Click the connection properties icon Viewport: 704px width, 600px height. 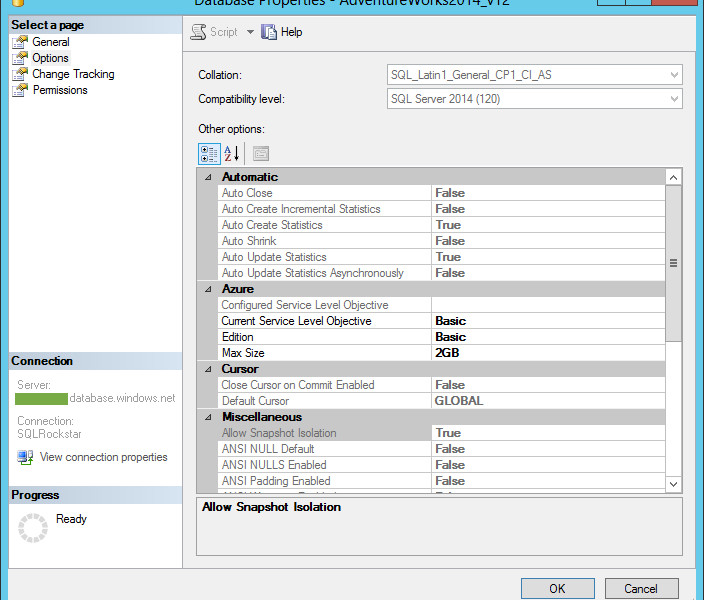coord(25,457)
